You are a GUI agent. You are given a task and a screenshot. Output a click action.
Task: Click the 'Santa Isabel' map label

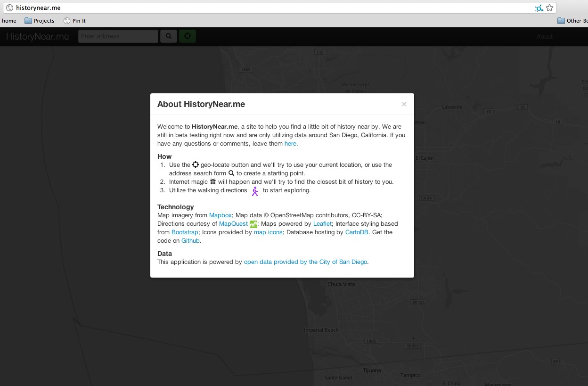tap(338, 378)
